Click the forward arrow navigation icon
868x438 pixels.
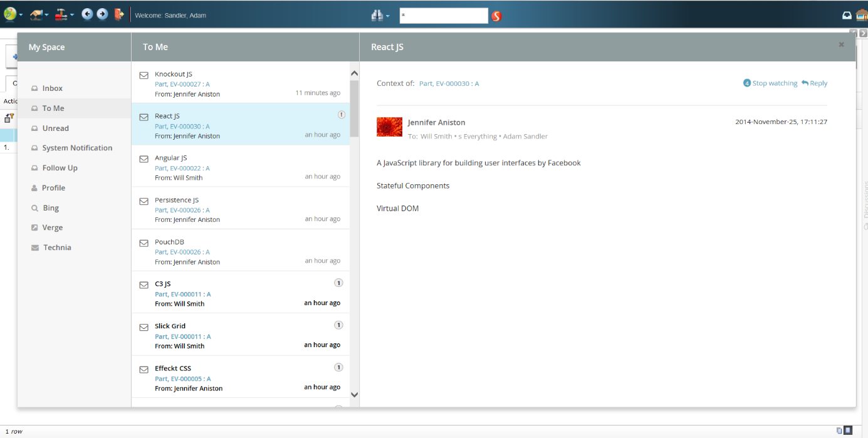click(x=102, y=14)
